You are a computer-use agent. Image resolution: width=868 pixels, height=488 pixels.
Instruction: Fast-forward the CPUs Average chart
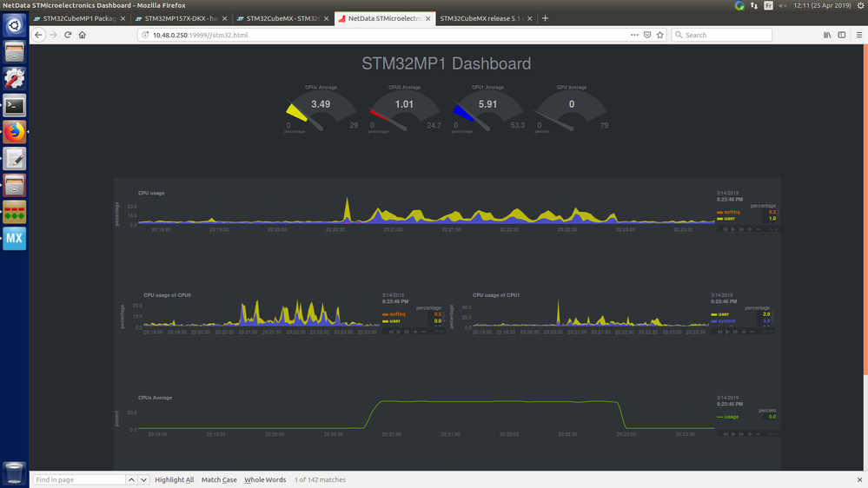741,434
